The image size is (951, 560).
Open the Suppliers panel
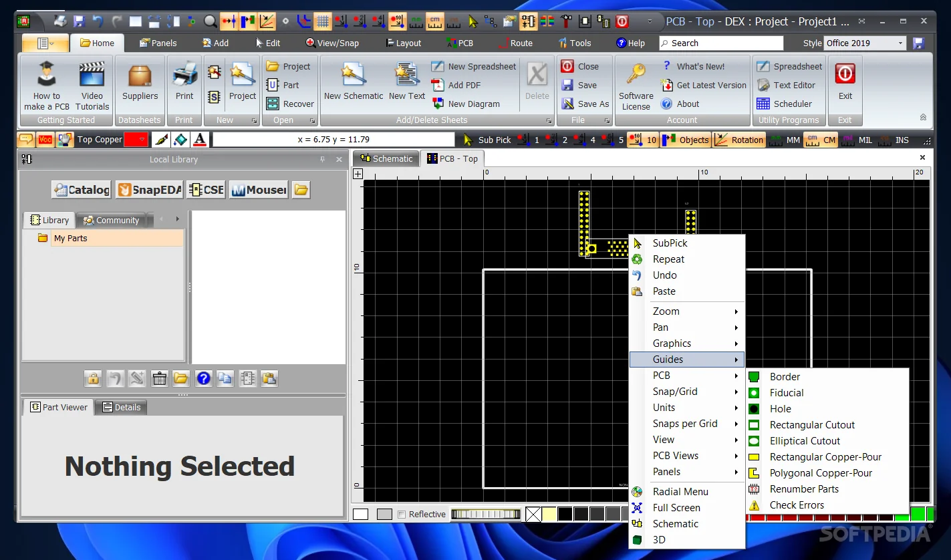140,84
